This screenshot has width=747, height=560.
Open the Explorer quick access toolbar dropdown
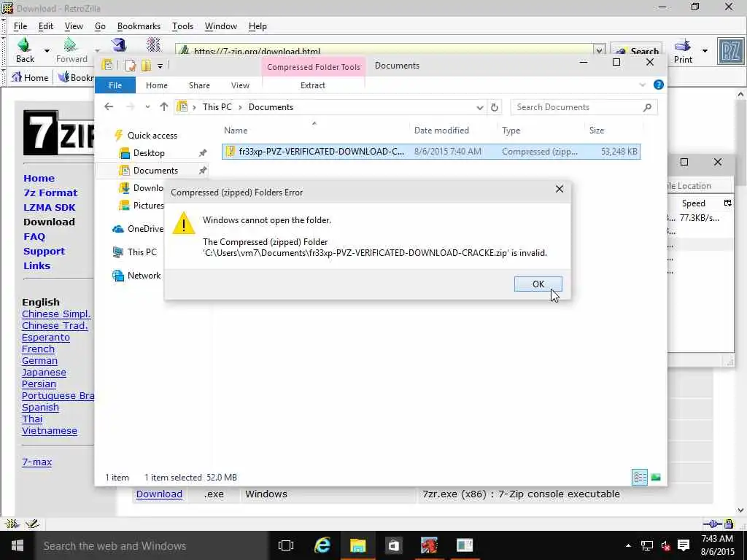tap(160, 66)
